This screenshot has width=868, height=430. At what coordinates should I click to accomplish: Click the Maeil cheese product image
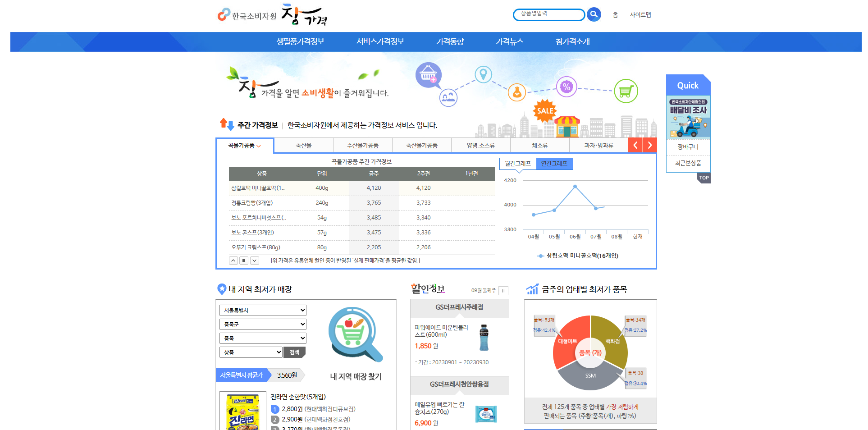coord(486,414)
